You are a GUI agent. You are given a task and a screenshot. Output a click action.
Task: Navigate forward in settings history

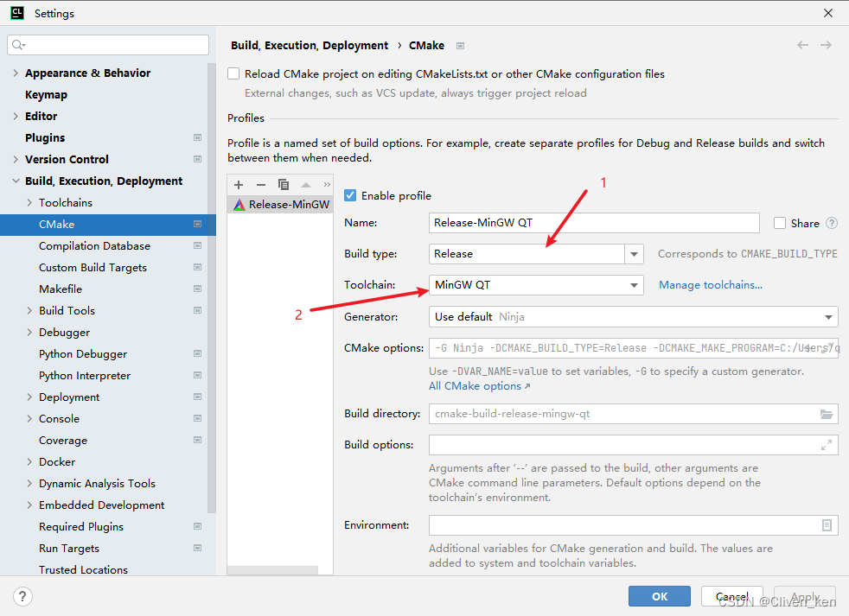coord(826,45)
